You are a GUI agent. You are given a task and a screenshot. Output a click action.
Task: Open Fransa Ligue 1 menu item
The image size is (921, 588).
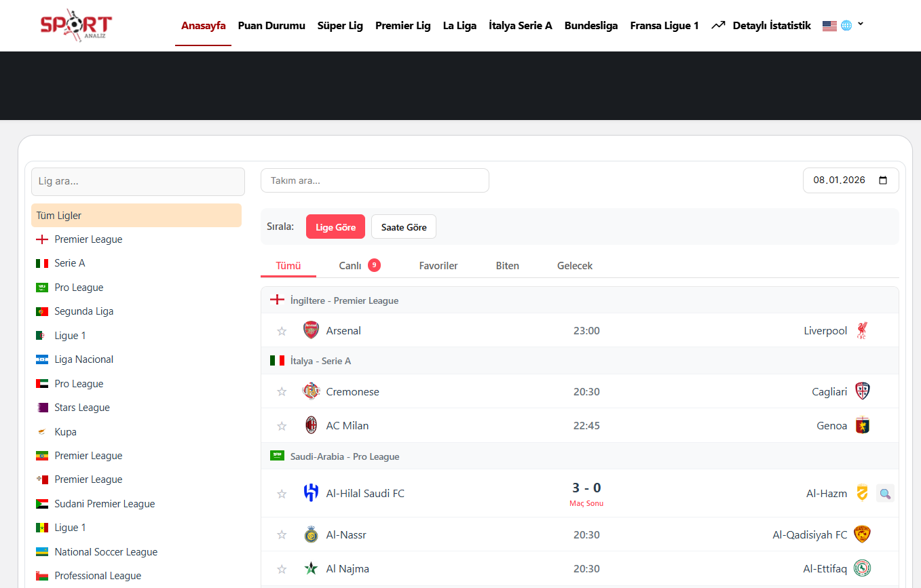click(x=664, y=26)
